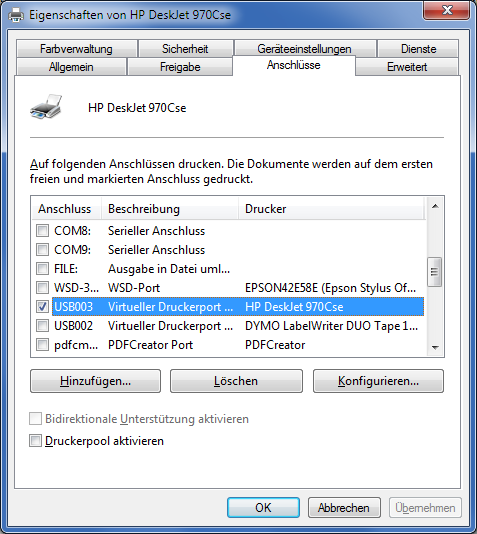This screenshot has height=534, width=477.
Task: Open the Geräteeinstellungen tab
Action: point(305,49)
